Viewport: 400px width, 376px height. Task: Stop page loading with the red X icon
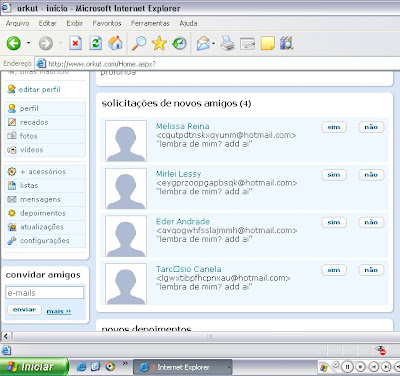coord(76,43)
